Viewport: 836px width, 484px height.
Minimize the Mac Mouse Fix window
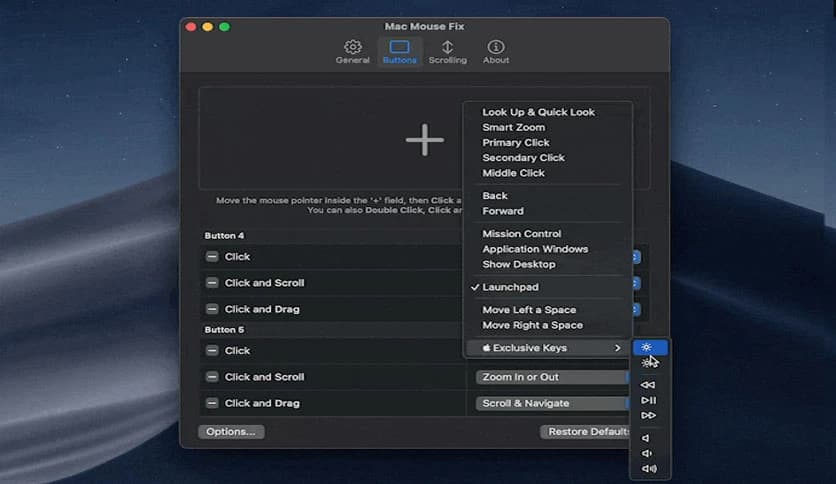(208, 27)
